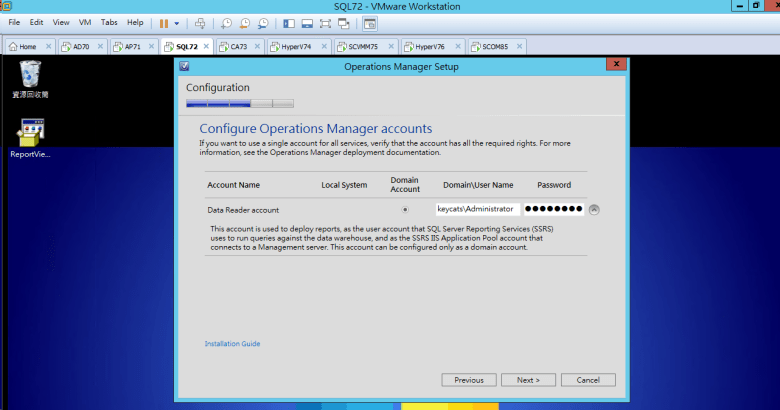Screen dimensions: 780x410
Task: Close the HyperV74 tab
Action: pyautogui.click(x=324, y=46)
